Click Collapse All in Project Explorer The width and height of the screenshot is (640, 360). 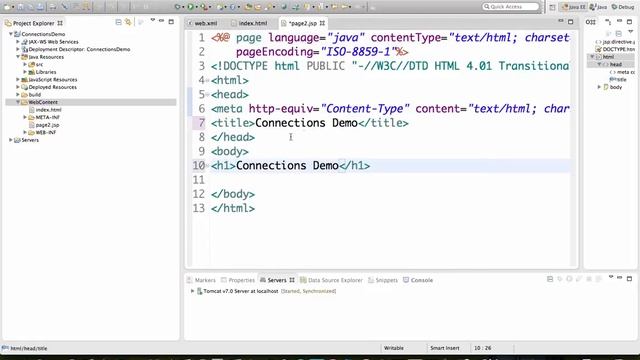(x=118, y=22)
